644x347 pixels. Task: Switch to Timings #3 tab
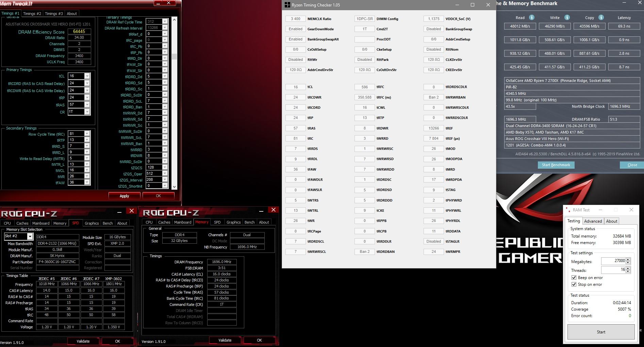click(54, 14)
